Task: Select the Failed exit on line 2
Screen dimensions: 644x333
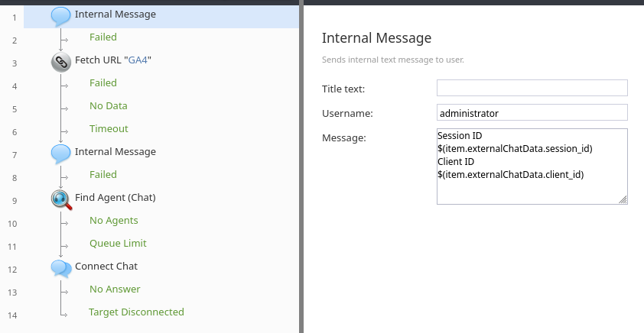Action: click(x=103, y=37)
